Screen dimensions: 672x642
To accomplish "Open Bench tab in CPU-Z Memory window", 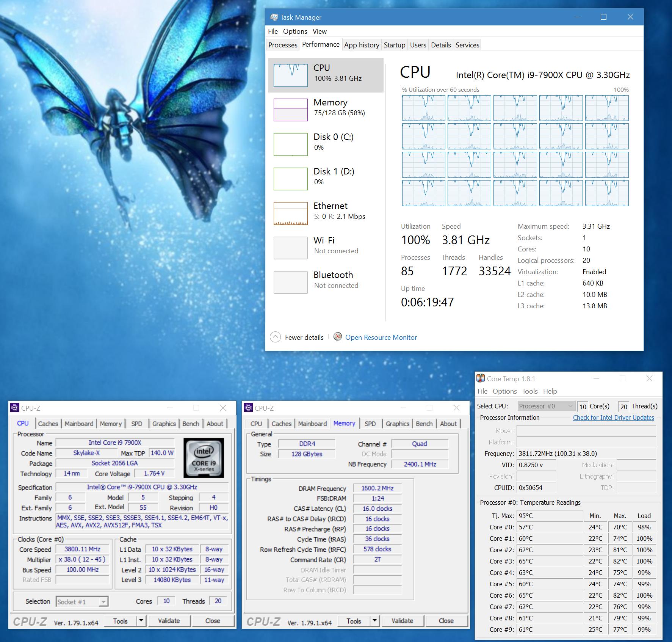I will (x=424, y=424).
